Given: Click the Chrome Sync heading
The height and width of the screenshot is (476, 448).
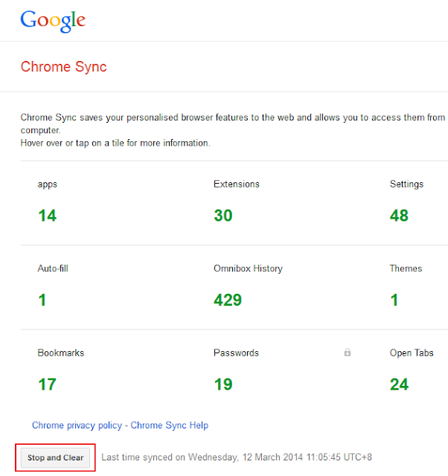Looking at the screenshot, I should coord(64,67).
